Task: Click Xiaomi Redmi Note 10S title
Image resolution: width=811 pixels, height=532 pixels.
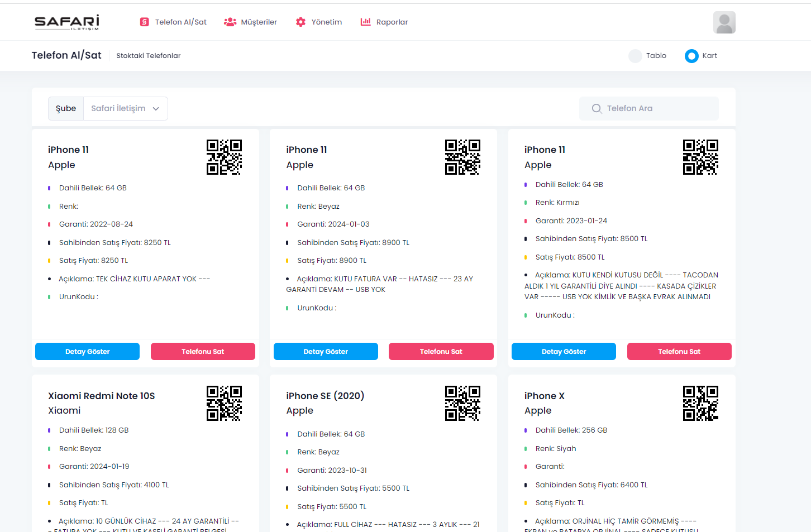Action: pyautogui.click(x=102, y=396)
